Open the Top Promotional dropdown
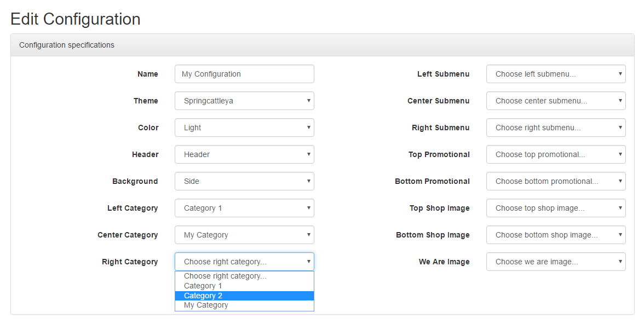644x324 pixels. tap(556, 154)
